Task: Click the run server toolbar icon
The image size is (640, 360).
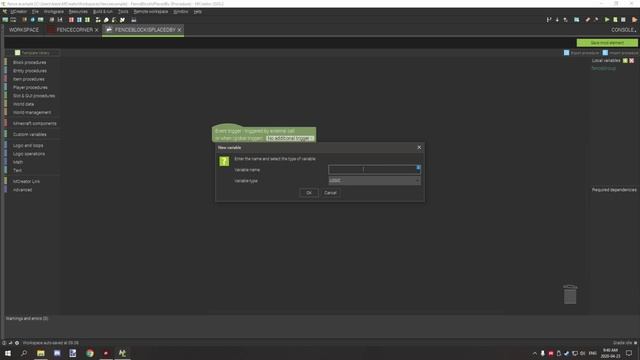Action: 615,20
